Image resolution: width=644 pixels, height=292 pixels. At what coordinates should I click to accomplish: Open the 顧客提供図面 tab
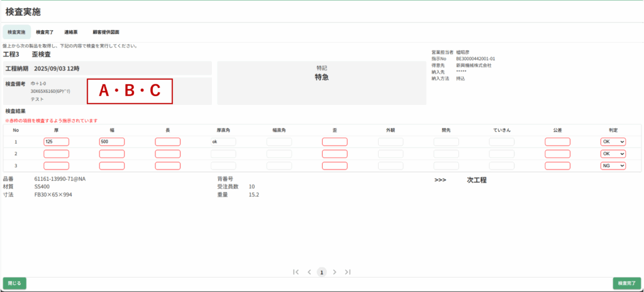tap(106, 32)
